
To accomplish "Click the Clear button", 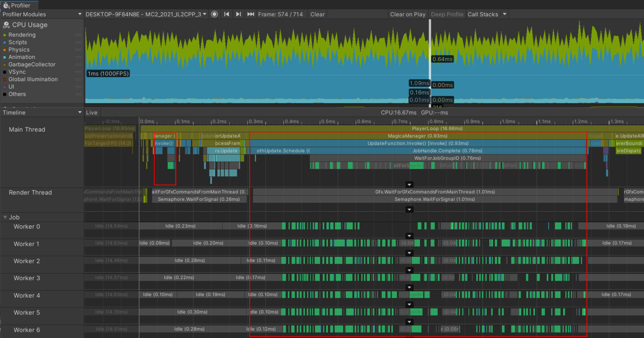I will (317, 14).
